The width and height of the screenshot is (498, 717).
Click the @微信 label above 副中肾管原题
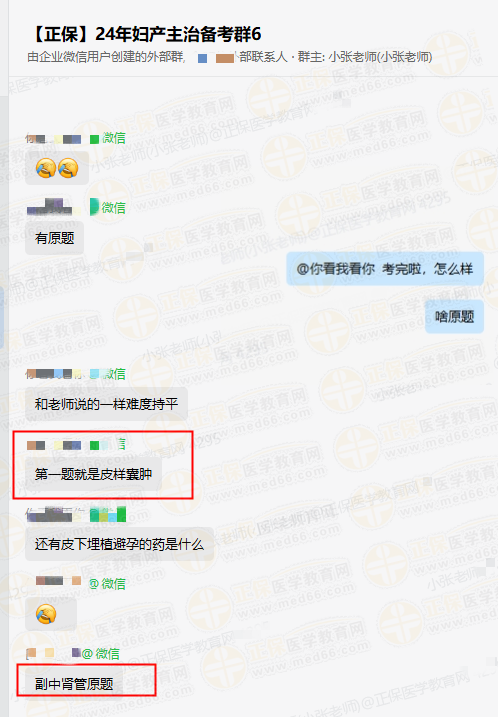click(x=101, y=653)
